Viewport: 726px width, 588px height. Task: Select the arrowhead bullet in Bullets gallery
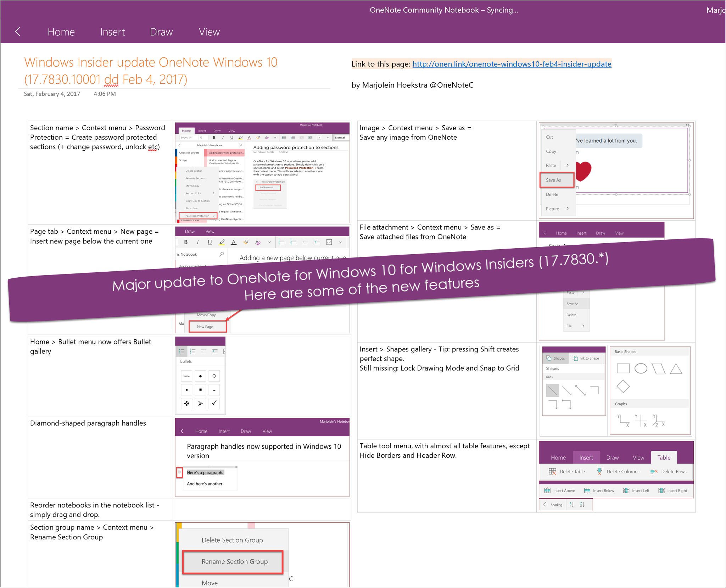pos(200,404)
